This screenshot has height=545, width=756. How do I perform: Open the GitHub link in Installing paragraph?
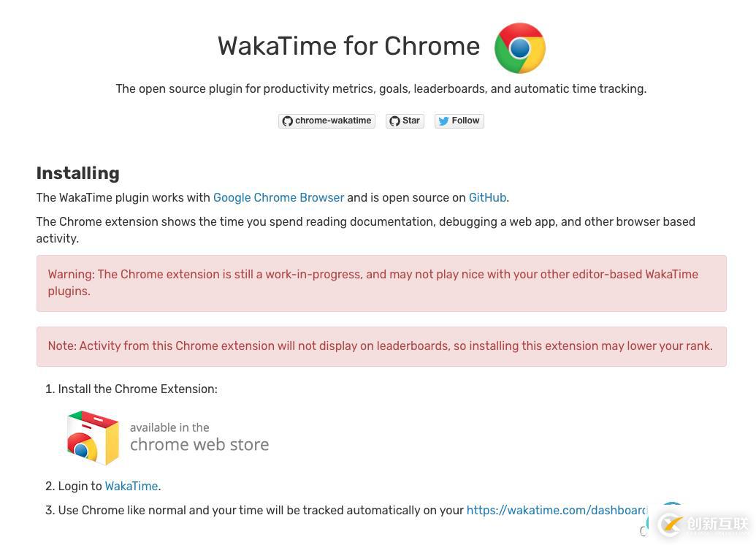(487, 198)
